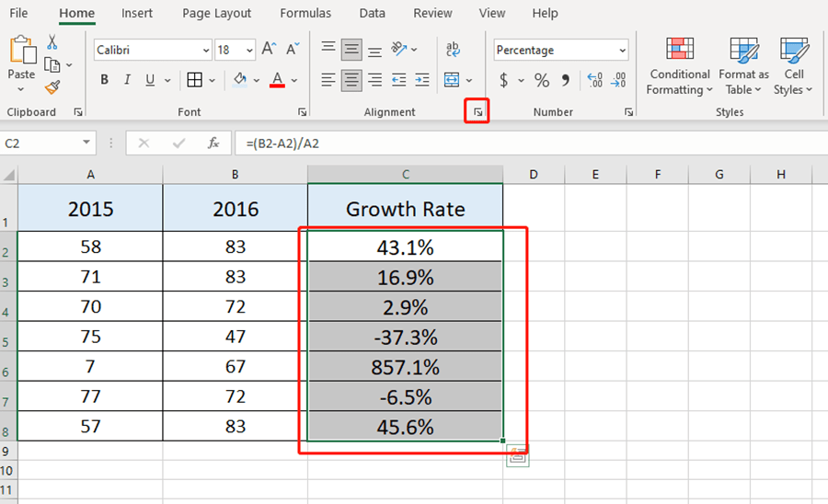The image size is (828, 504).
Task: Click the Increase Decimal icon
Action: 595,80
